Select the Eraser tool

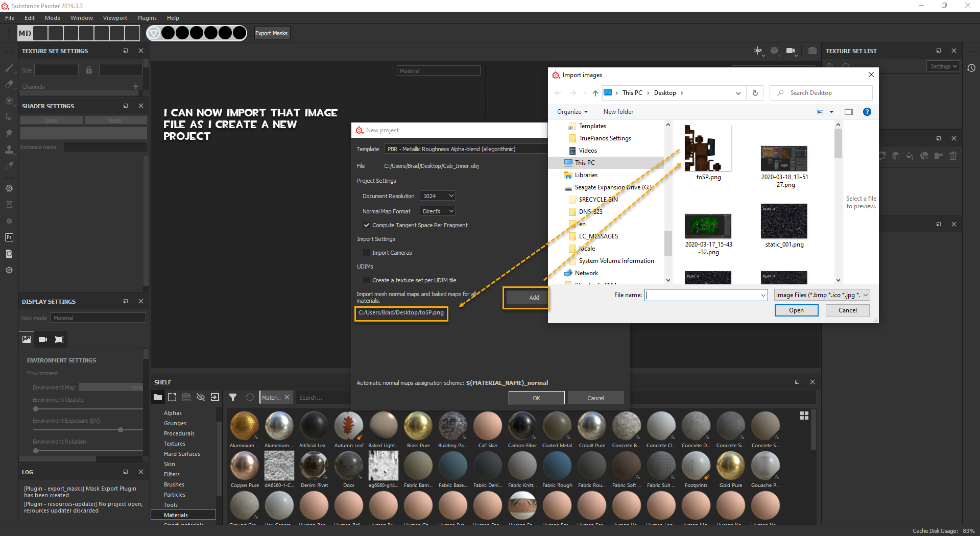pos(9,84)
